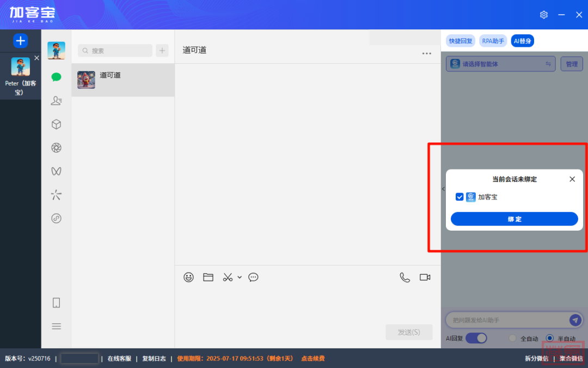Select the 全自动 radio option
588x368 pixels.
pyautogui.click(x=512, y=338)
